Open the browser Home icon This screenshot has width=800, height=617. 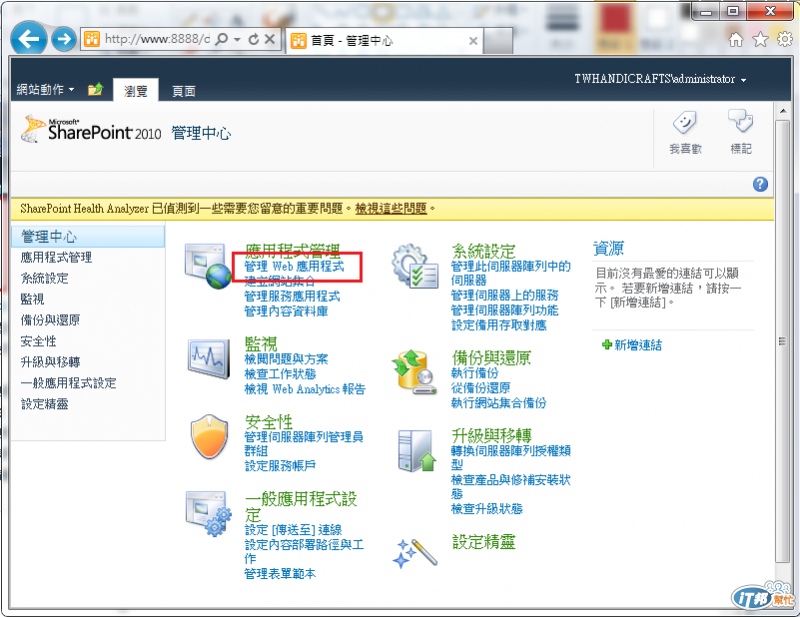coord(735,39)
